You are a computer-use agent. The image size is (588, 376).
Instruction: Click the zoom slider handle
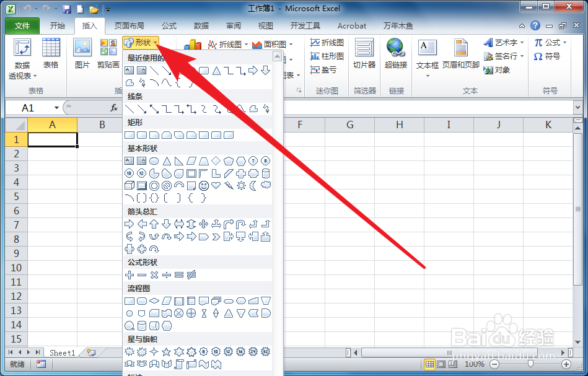pos(530,364)
